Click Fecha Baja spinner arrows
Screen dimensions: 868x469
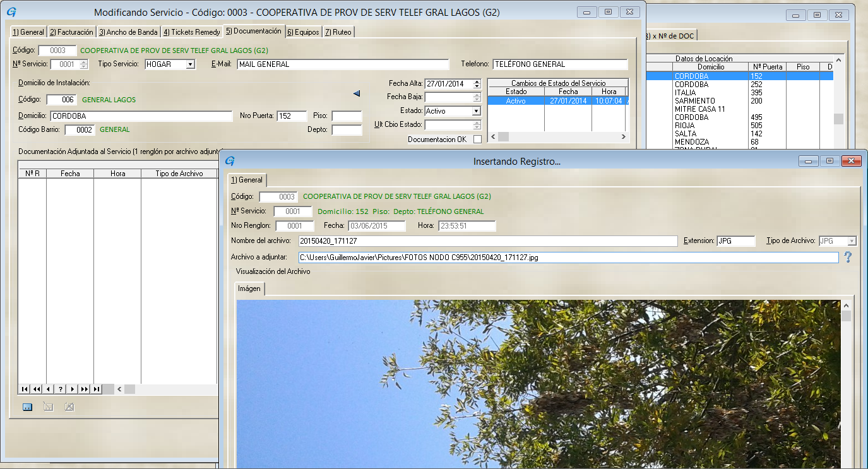coord(477,97)
